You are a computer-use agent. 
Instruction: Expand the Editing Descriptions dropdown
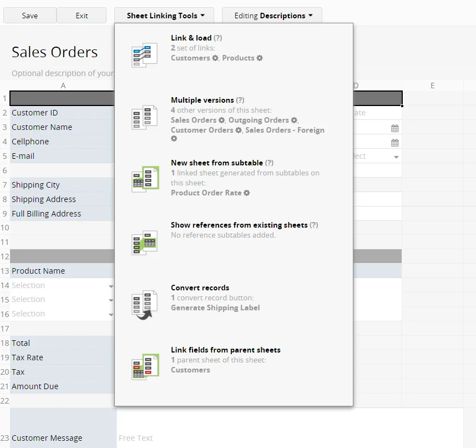click(x=272, y=16)
